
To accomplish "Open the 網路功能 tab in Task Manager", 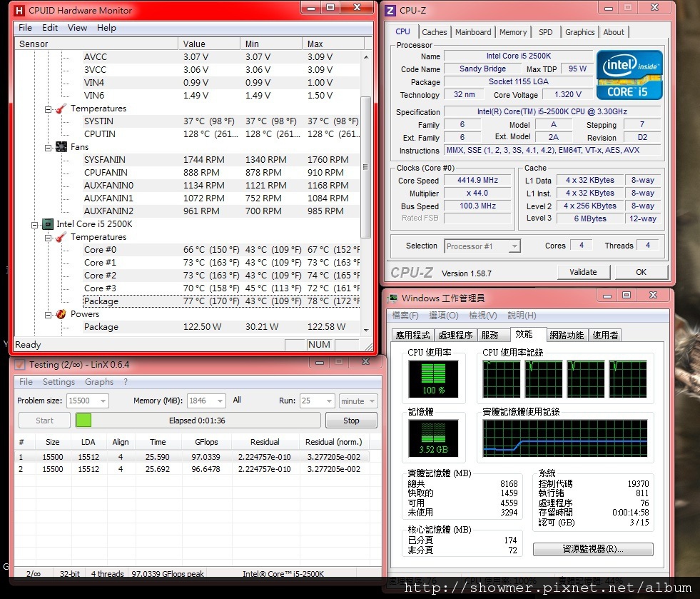I will (567, 335).
